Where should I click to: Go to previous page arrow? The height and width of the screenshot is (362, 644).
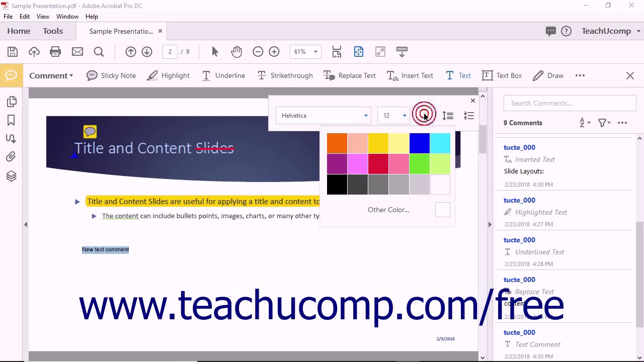pyautogui.click(x=131, y=52)
